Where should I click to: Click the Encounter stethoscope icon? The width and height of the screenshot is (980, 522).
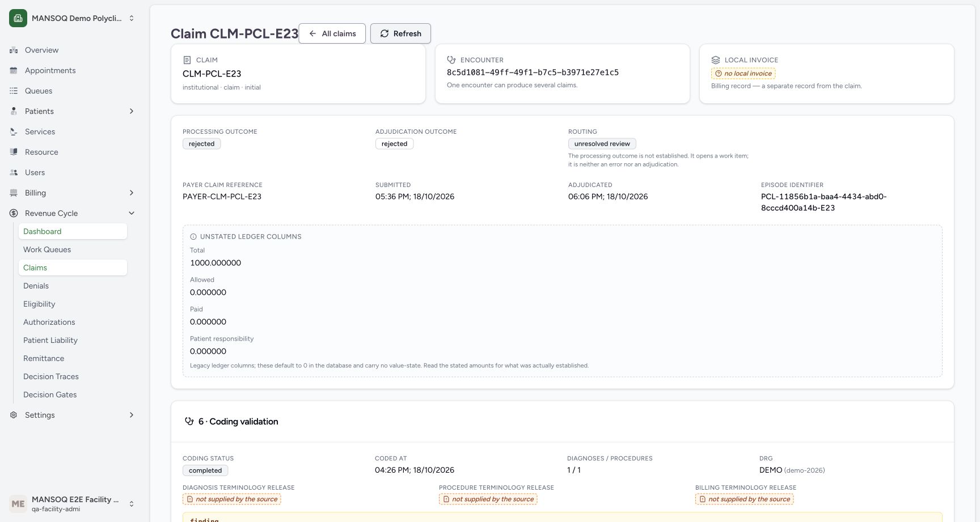click(451, 60)
